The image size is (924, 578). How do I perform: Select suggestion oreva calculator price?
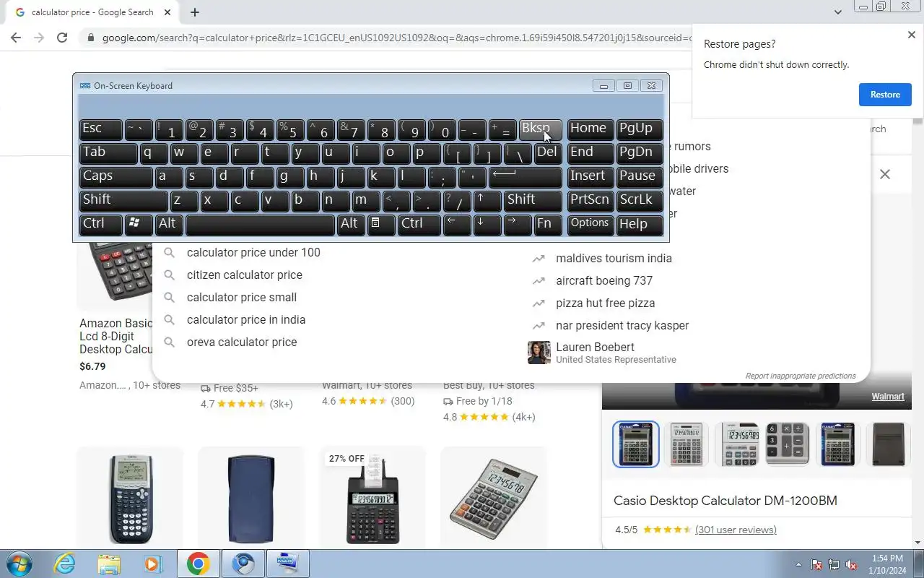pos(242,342)
